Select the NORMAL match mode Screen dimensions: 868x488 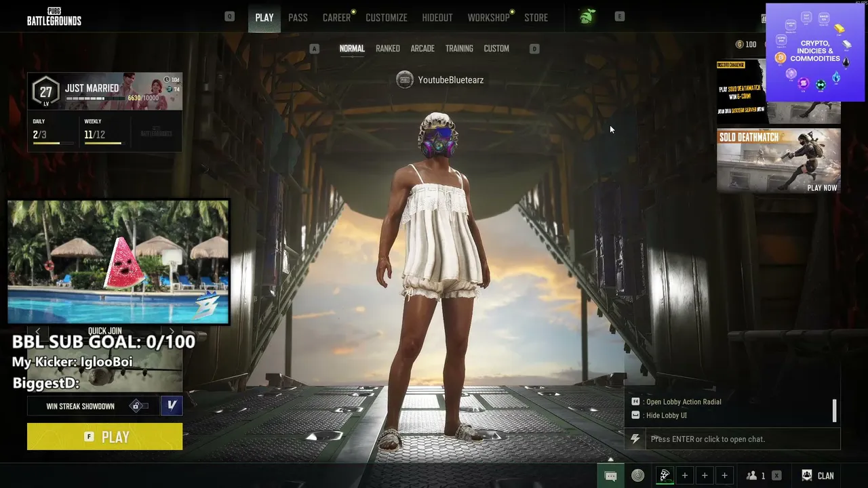point(352,49)
